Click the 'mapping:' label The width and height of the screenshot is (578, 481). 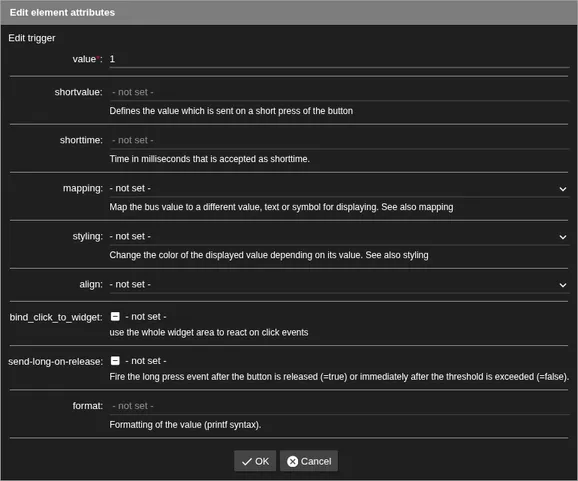(x=83, y=188)
